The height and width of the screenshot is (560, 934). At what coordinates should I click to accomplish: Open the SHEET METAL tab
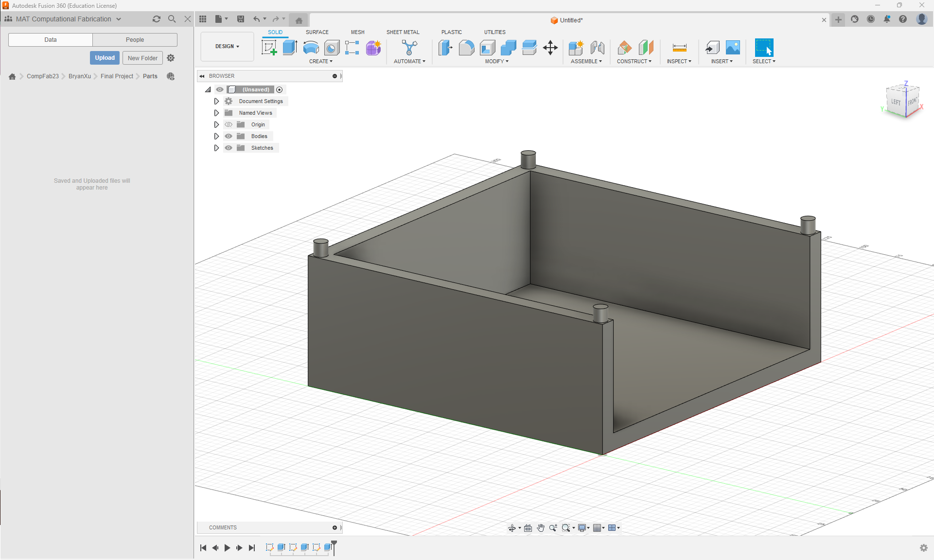coord(403,32)
